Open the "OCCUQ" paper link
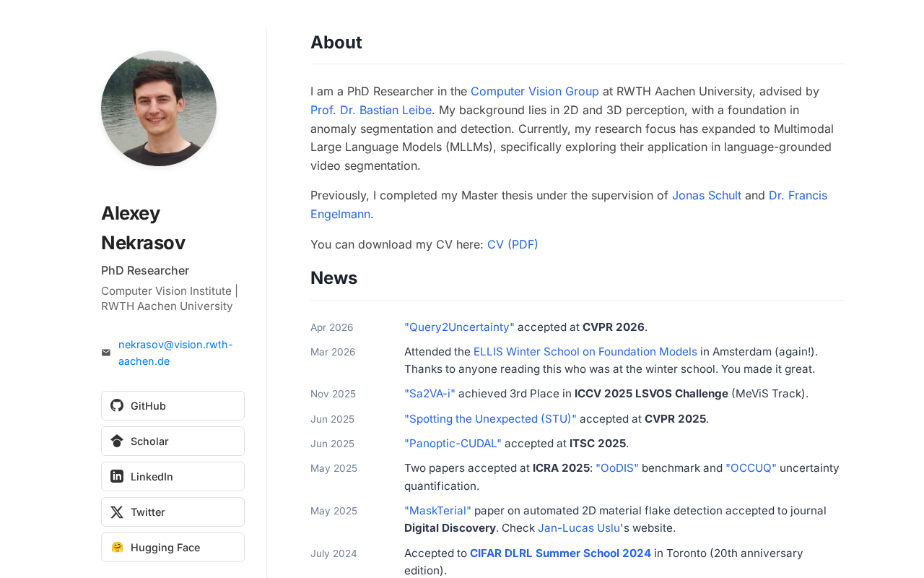Image resolution: width=924 pixels, height=578 pixels. (x=751, y=467)
